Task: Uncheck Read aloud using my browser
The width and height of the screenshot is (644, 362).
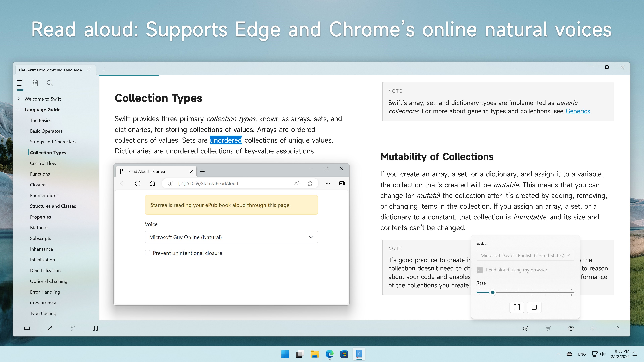Action: tap(480, 270)
